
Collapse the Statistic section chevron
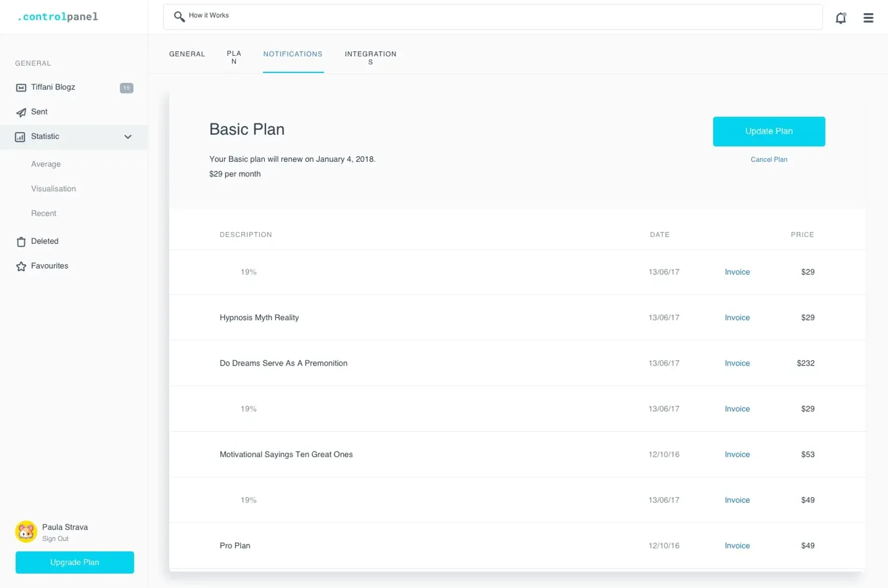point(127,137)
